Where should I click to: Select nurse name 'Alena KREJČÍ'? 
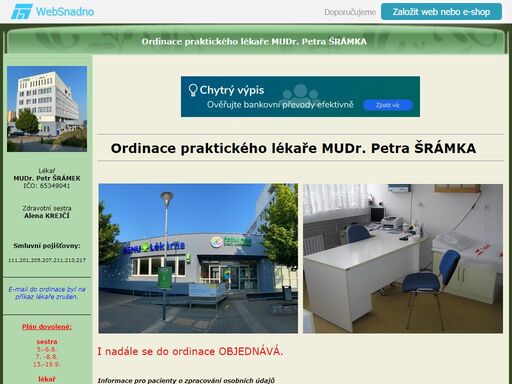pyautogui.click(x=47, y=216)
